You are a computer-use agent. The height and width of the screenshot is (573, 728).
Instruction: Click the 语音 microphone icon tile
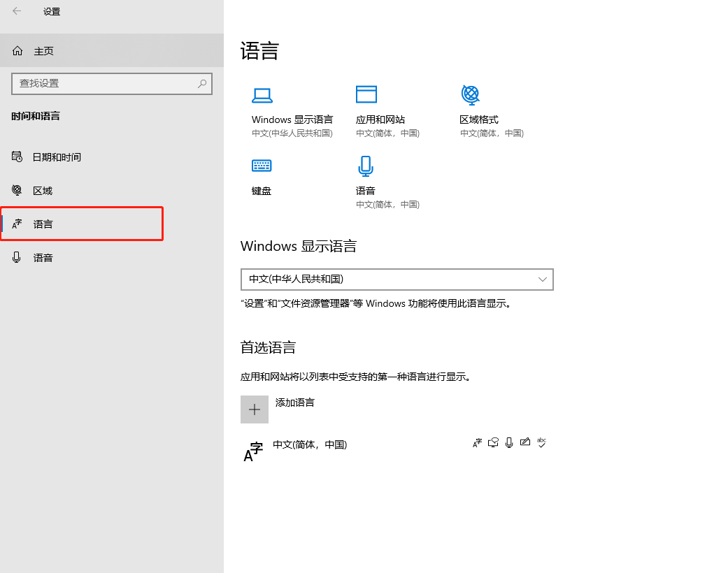click(x=365, y=166)
